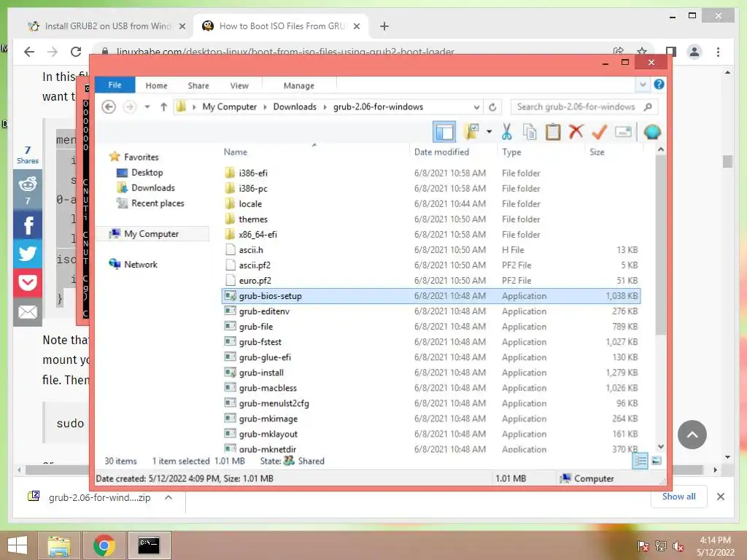The width and height of the screenshot is (747, 560).
Task: Select the x86_64-efi folder
Action: [258, 234]
